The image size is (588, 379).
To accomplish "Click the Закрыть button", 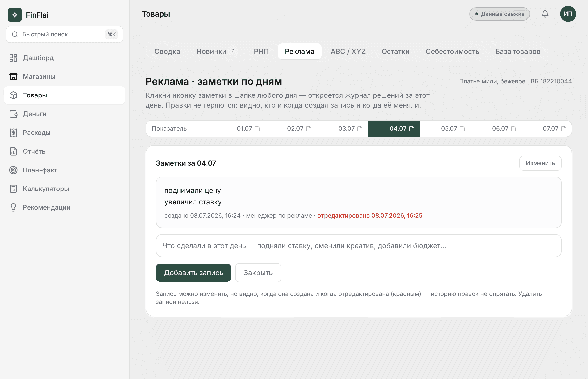I will (258, 273).
